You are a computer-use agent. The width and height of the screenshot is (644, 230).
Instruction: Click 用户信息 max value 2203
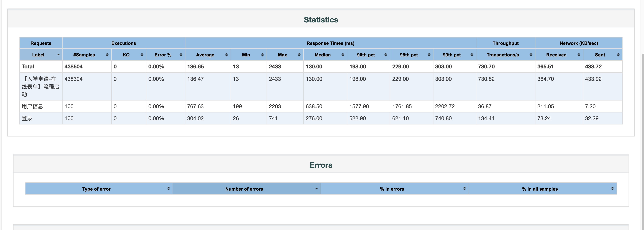click(275, 106)
